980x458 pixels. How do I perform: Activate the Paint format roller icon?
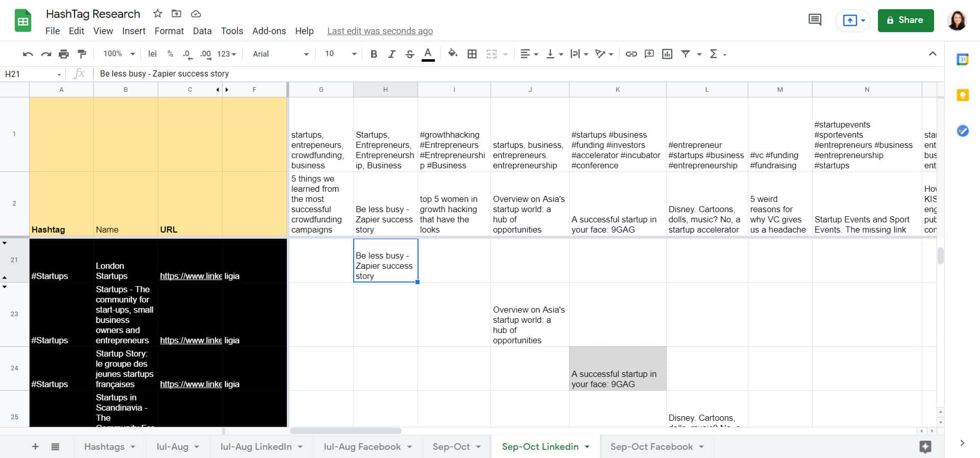(x=82, y=54)
